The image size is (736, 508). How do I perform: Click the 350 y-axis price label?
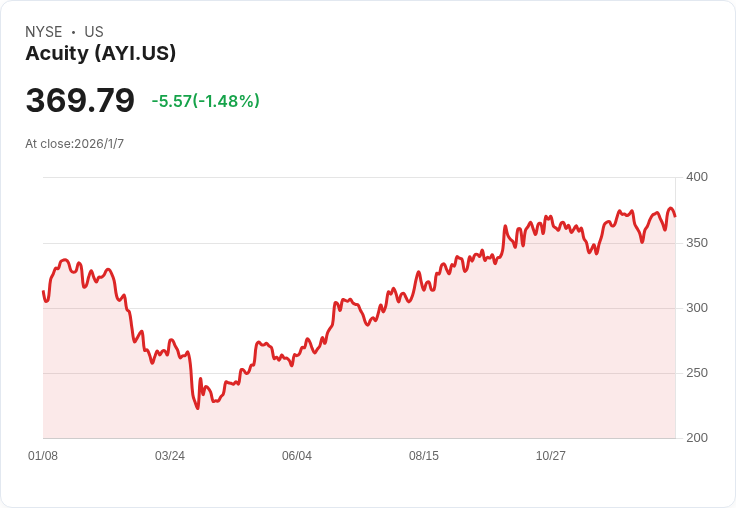point(696,243)
